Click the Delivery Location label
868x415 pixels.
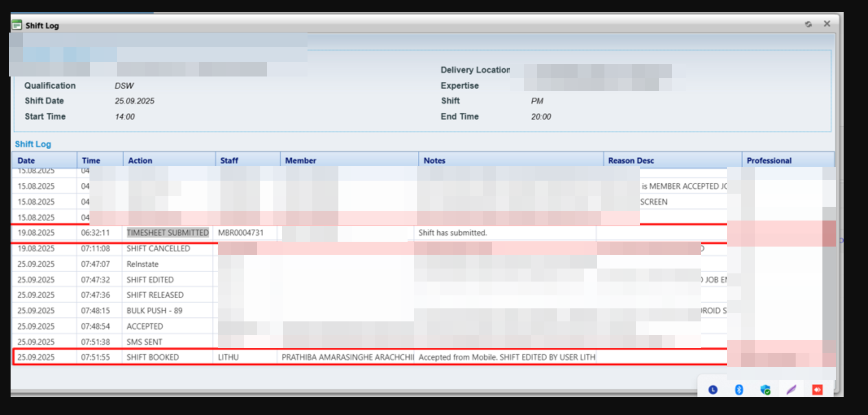tap(475, 70)
